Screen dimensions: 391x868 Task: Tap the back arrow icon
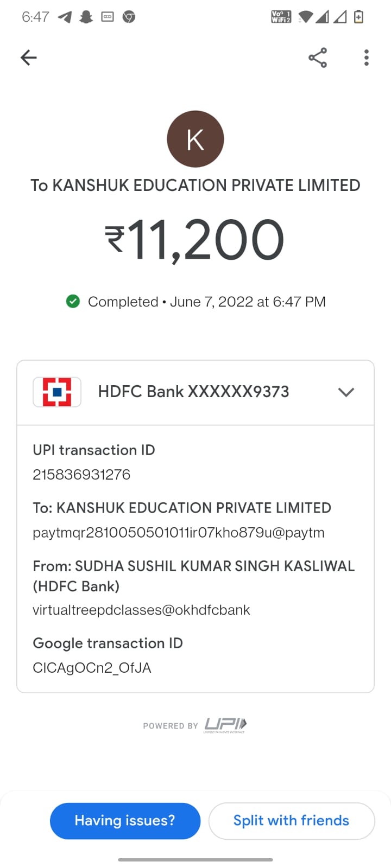pyautogui.click(x=28, y=58)
